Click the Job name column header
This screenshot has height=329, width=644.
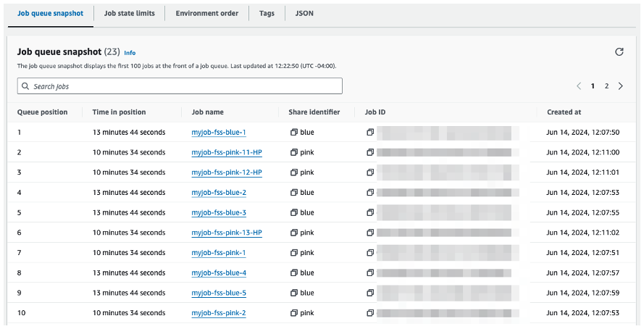208,112
